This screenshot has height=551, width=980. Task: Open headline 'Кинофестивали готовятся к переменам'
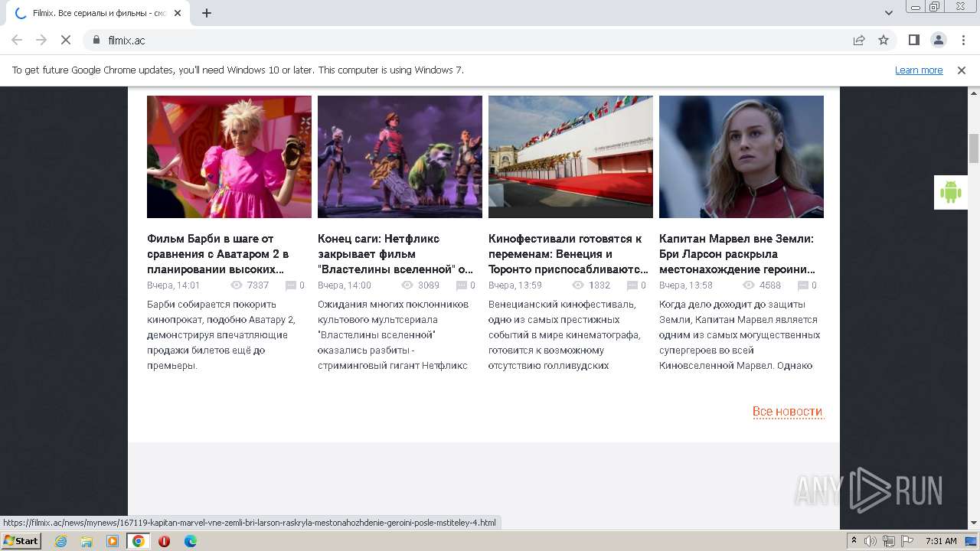(568, 254)
